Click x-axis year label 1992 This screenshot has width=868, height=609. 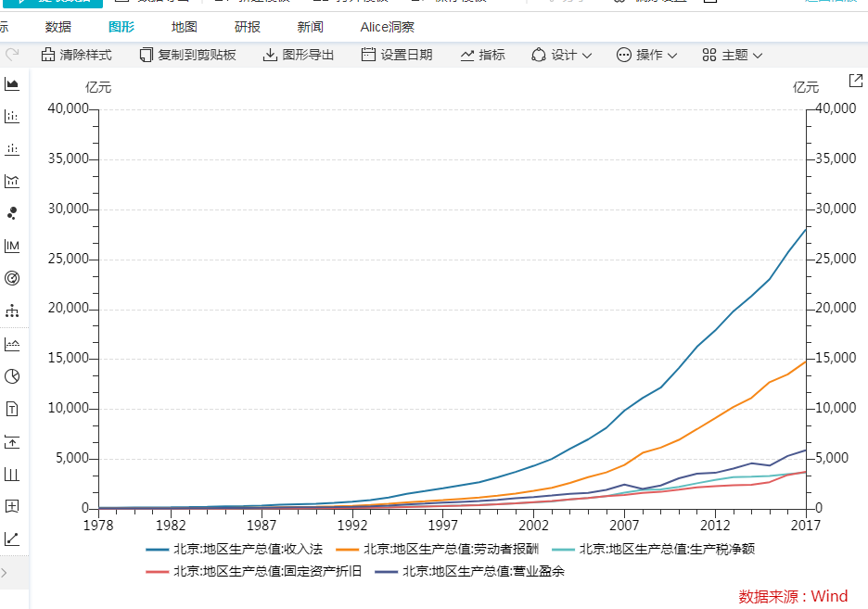[352, 525]
